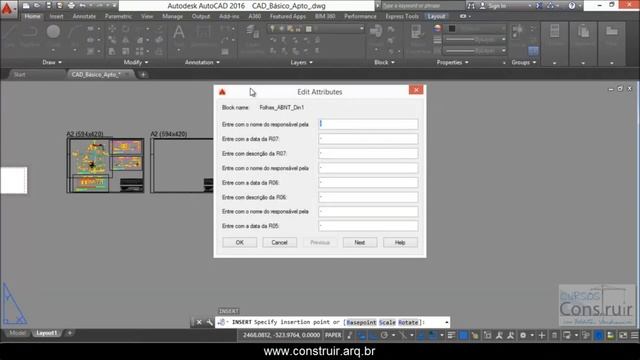Click the black object color swatch in Properties

[452, 28]
